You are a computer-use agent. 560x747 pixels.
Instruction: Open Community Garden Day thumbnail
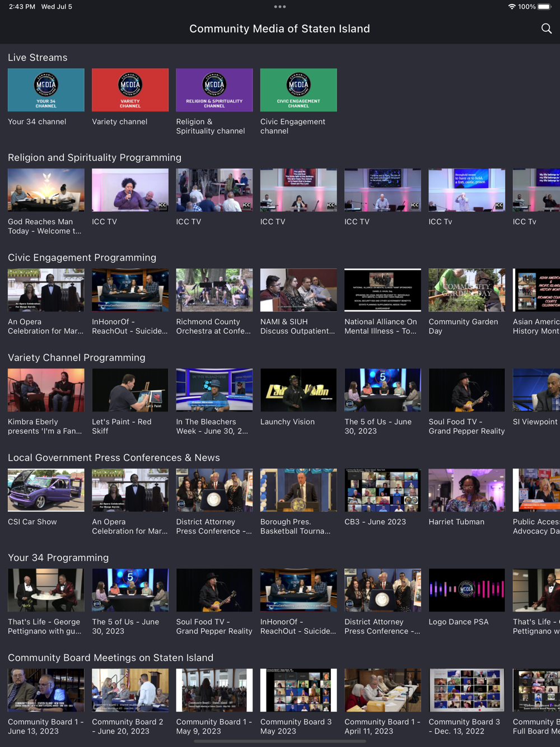tap(467, 290)
